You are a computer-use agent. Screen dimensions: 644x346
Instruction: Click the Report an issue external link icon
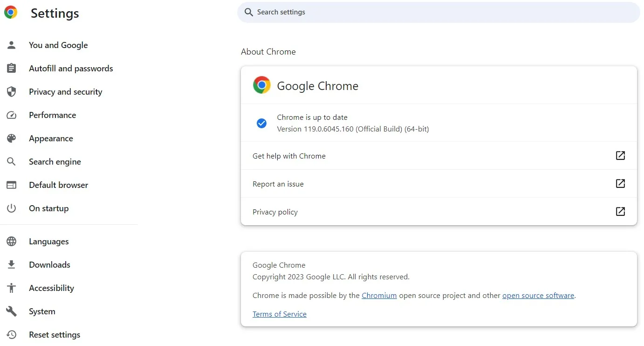[x=620, y=184]
